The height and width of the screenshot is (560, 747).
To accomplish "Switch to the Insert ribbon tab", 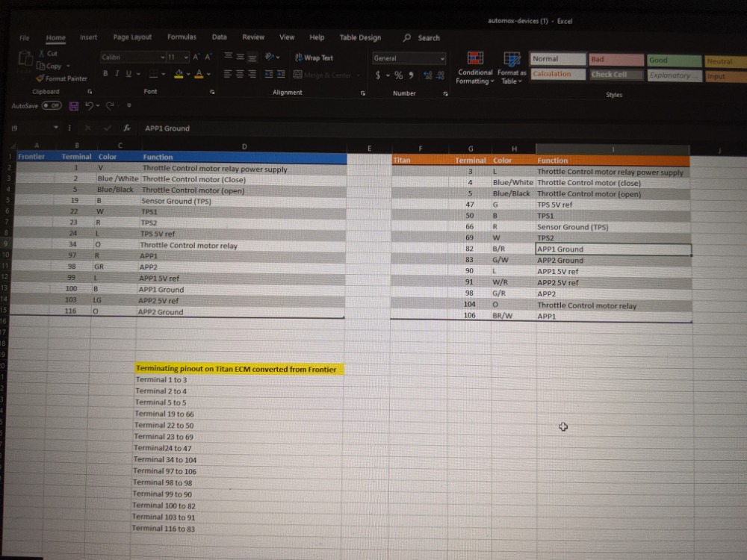I will click(x=88, y=37).
